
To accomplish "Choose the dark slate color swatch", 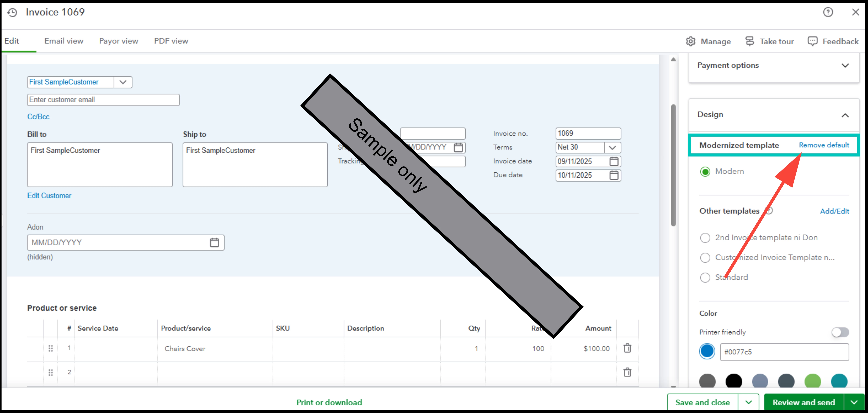I will click(x=786, y=381).
